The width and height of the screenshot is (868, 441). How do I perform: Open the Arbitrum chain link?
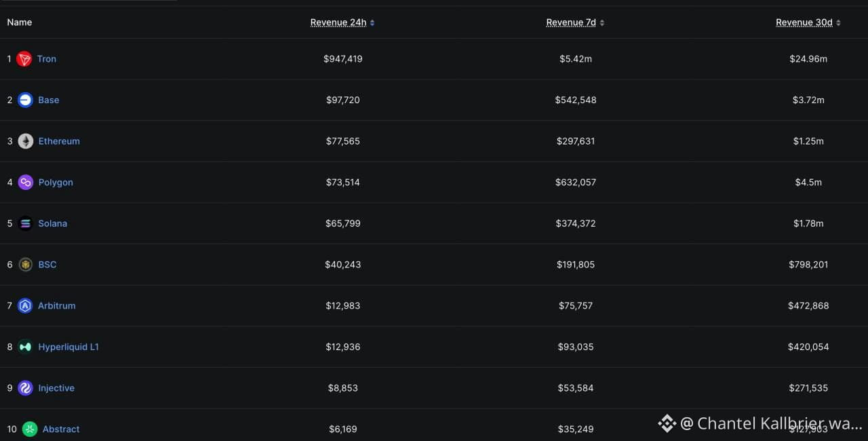(x=57, y=306)
